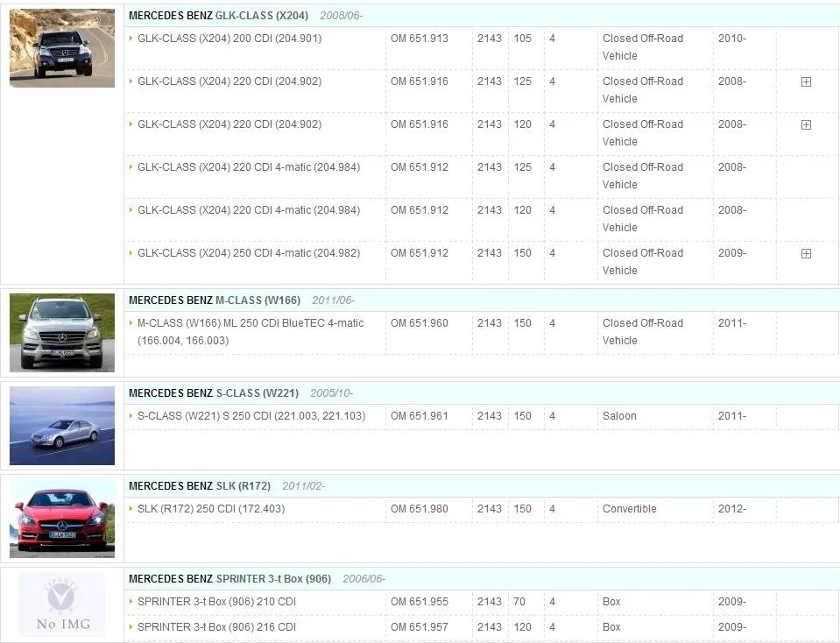Open MERCEDES BENZ SLK (R172) header
Screen dimensions: 840x643
point(200,485)
